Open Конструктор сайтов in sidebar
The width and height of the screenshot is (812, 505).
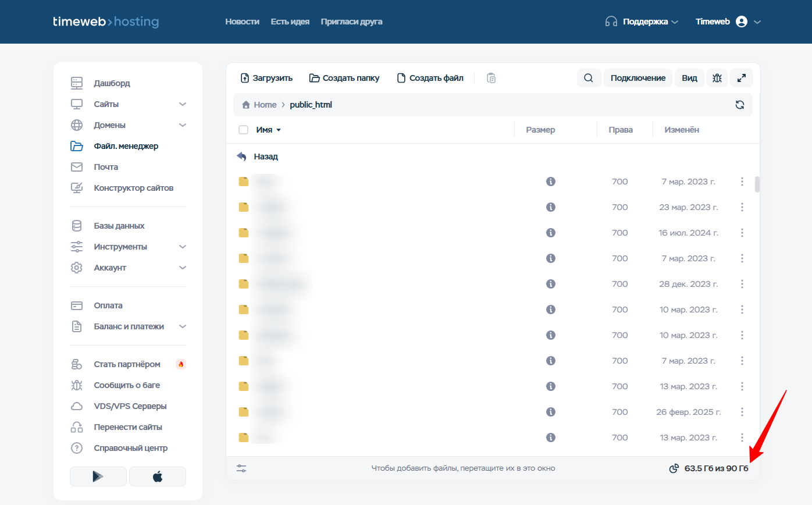[x=133, y=188]
